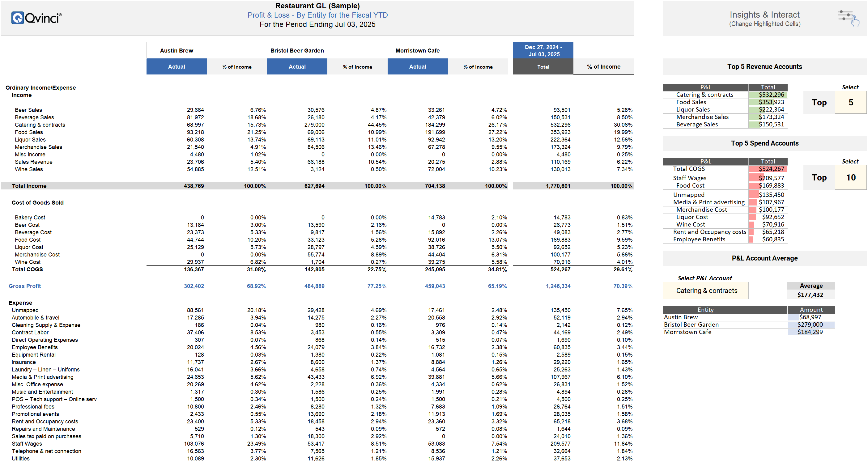Select the Total Income row
The image size is (868, 462).
(29, 186)
